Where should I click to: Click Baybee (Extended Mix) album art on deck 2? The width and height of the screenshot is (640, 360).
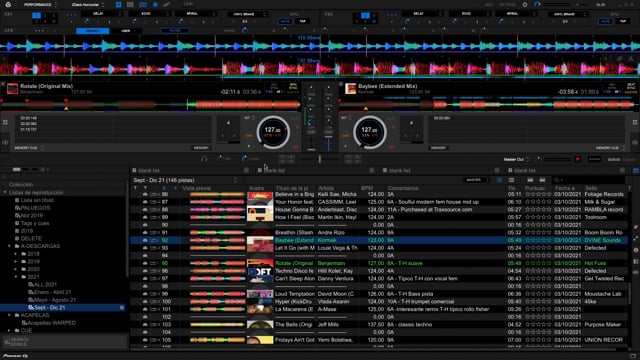350,88
